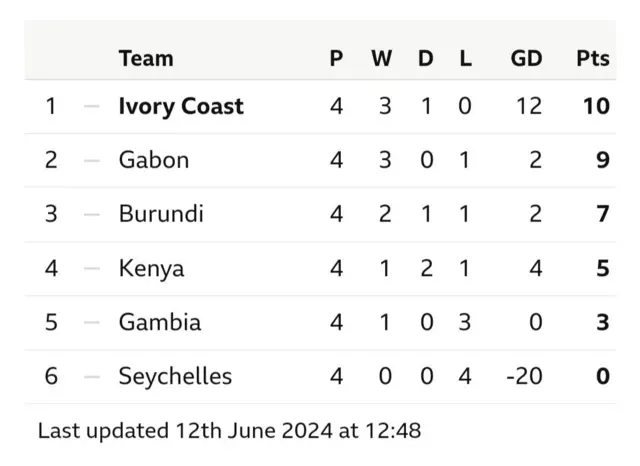Click the W (wins) column header
Image resolution: width=640 pixels, height=466 pixels.
coord(382,58)
